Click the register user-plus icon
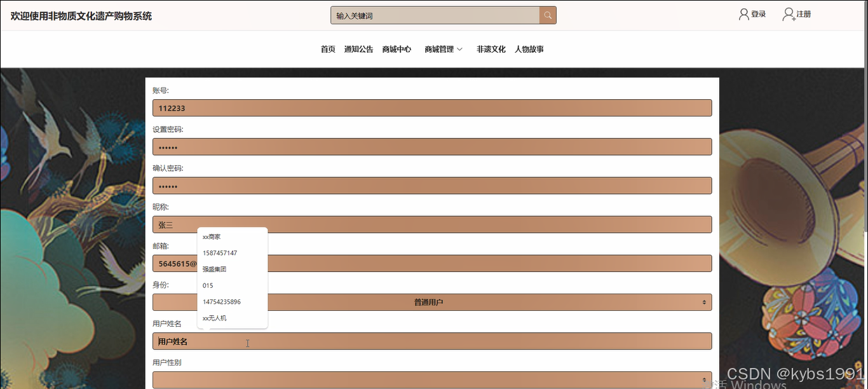 pyautogui.click(x=789, y=14)
